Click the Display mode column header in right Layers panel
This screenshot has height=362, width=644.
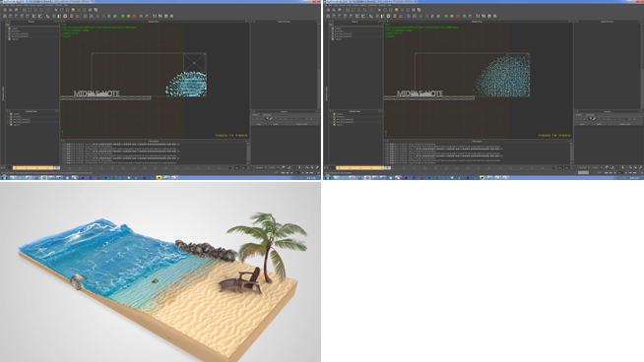(x=625, y=124)
